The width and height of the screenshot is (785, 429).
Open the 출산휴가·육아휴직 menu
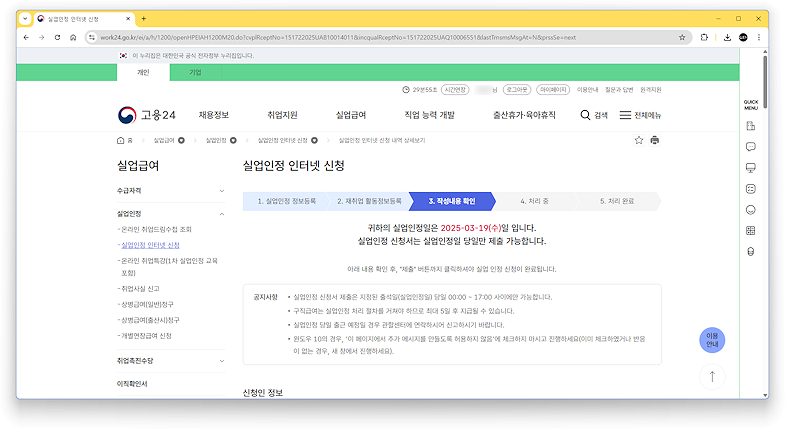pos(524,115)
